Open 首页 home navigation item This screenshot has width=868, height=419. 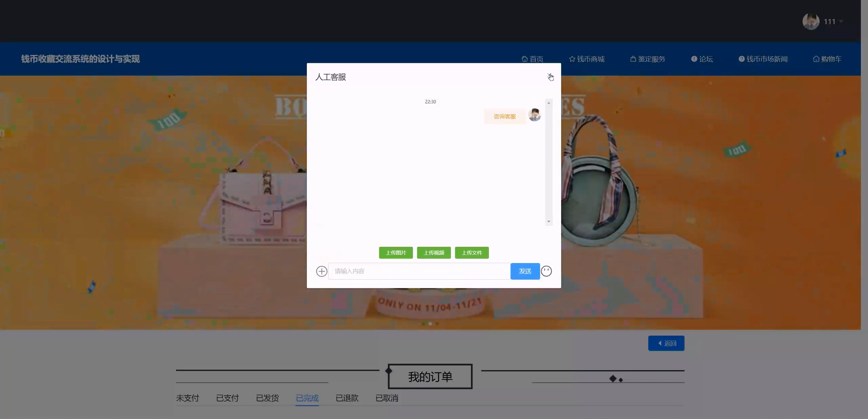coord(532,59)
